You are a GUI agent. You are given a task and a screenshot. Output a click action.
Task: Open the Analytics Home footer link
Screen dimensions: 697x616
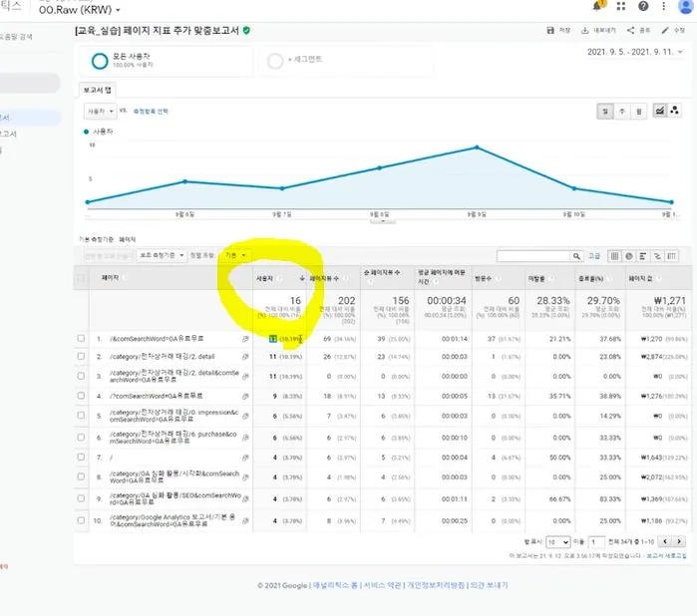tap(335, 585)
